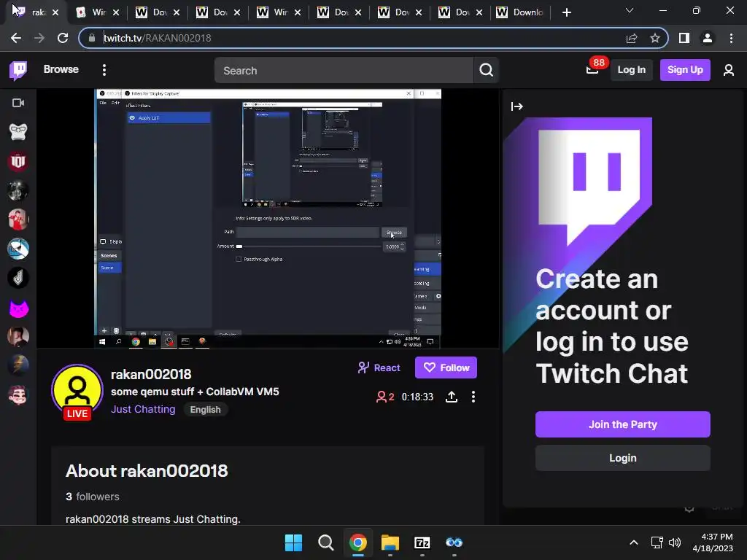Expand the followed channels camera icon

tap(18, 103)
